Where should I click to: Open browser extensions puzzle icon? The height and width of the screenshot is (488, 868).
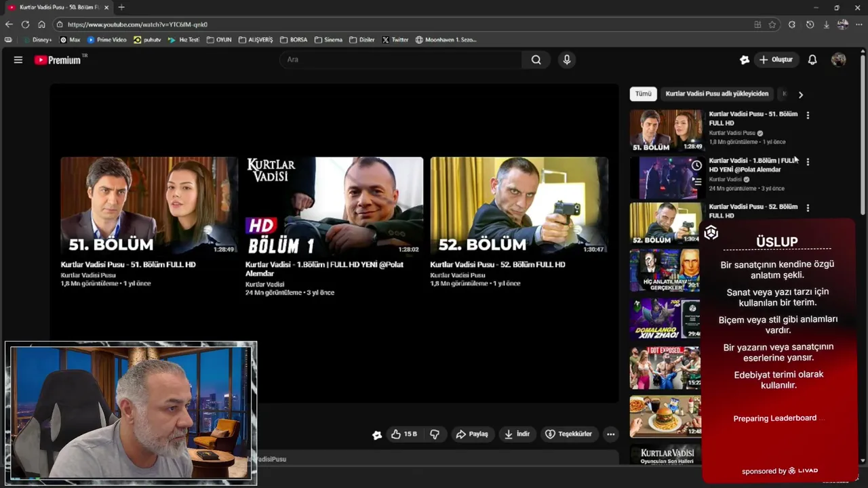coord(791,24)
